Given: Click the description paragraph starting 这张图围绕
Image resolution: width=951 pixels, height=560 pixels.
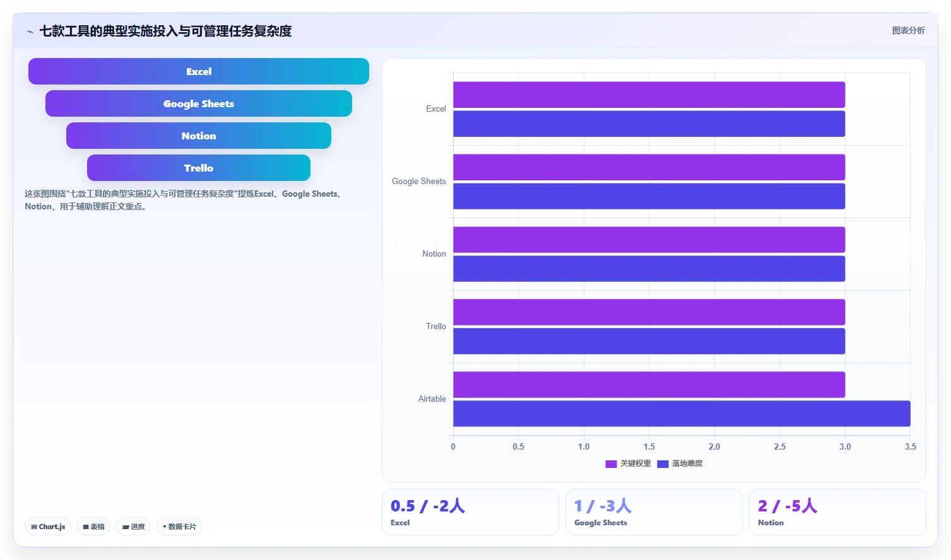Looking at the screenshot, I should click(184, 200).
